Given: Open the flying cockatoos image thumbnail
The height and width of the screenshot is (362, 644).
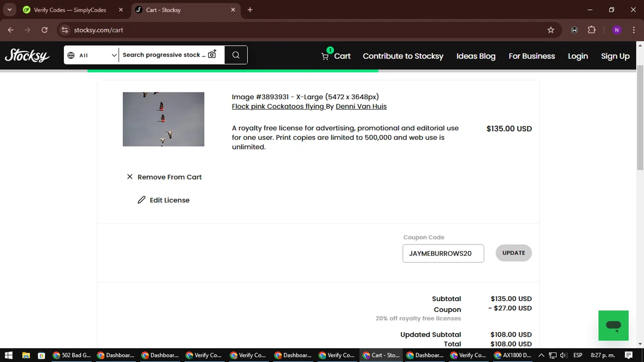Looking at the screenshot, I should [x=164, y=119].
